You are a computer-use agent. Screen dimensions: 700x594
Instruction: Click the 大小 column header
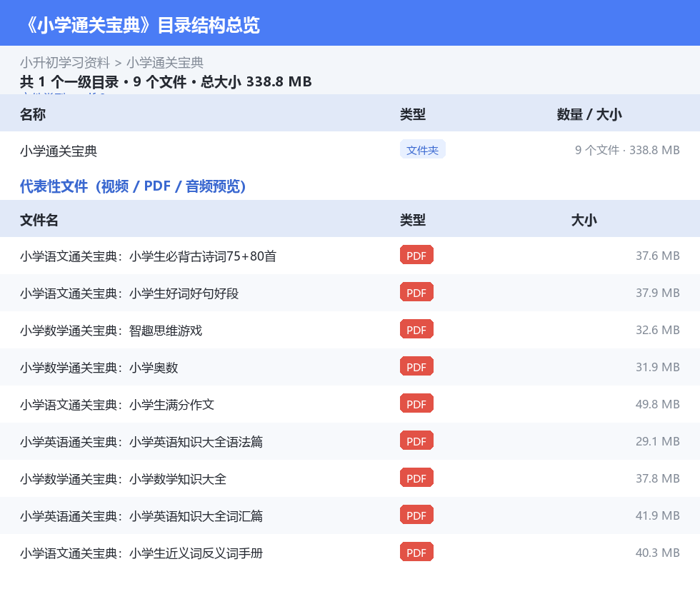tap(584, 220)
